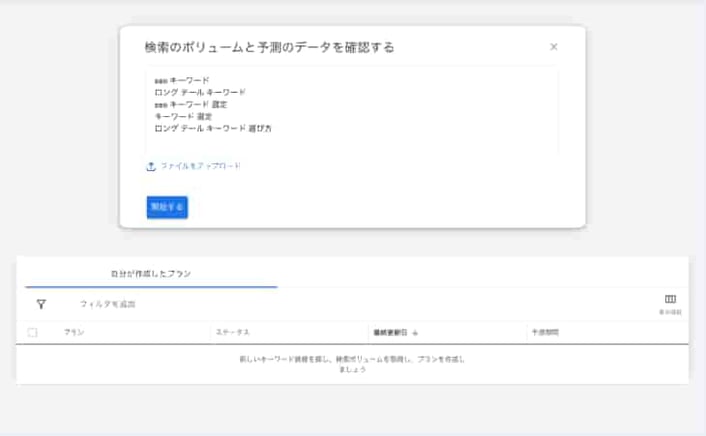Sort by 最終更新日 column header
This screenshot has width=706, height=436.
tap(388, 332)
